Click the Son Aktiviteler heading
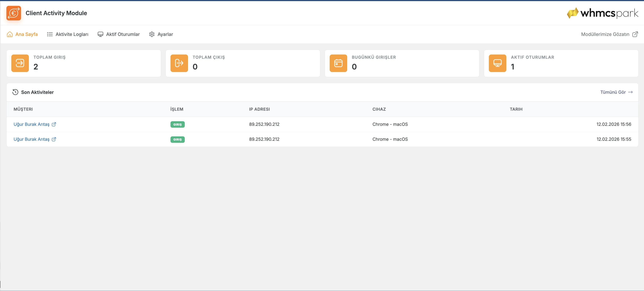This screenshot has height=291, width=644. click(37, 92)
